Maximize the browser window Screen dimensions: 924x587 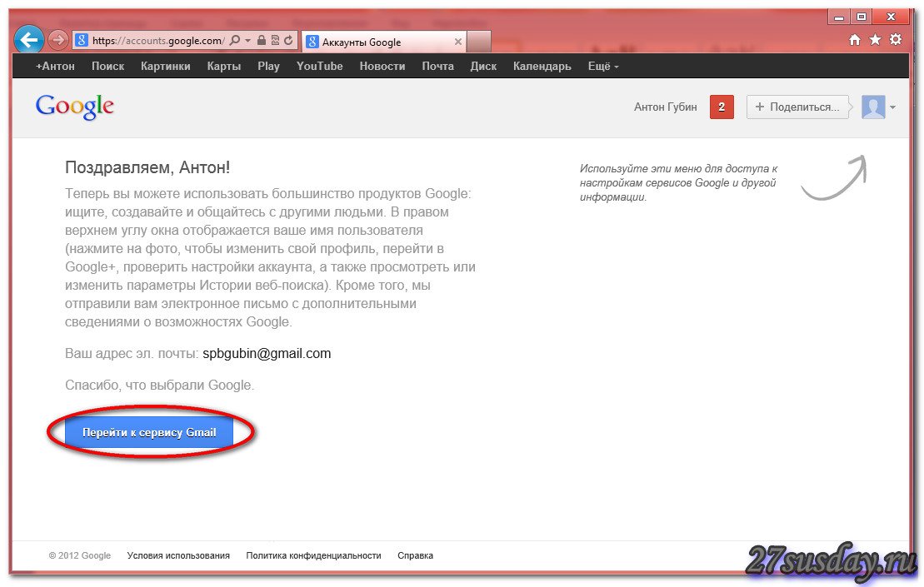[x=861, y=17]
